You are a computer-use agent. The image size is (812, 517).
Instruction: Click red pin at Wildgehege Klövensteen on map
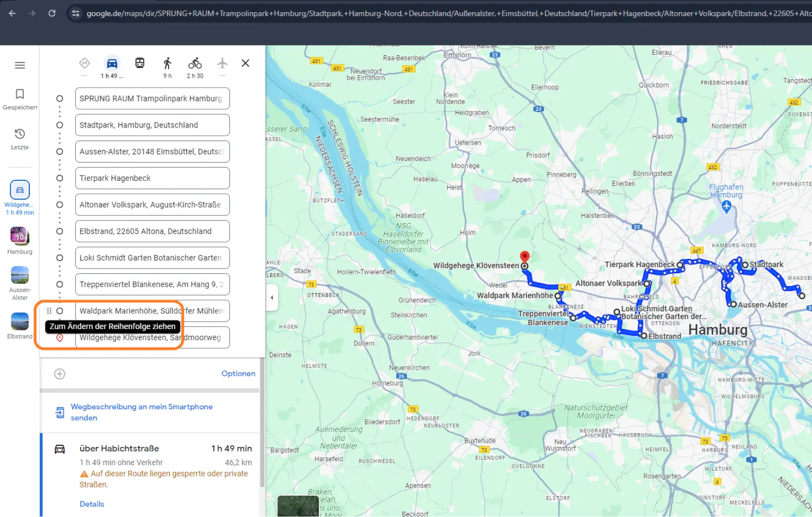[525, 257]
